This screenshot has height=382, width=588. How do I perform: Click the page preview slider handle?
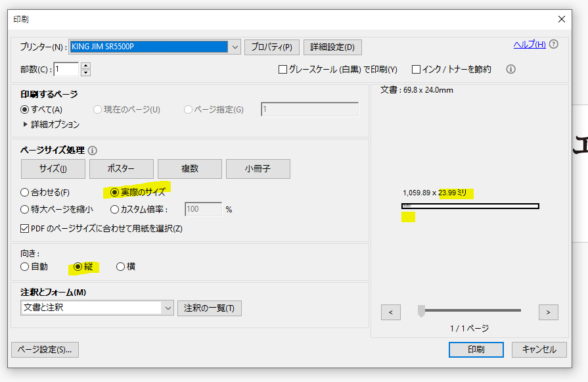click(421, 311)
